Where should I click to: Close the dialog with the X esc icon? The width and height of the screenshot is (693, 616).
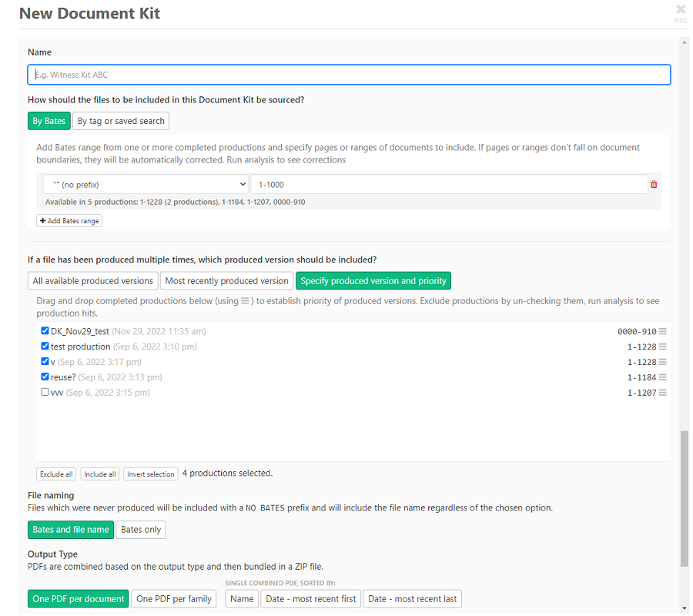point(680,12)
